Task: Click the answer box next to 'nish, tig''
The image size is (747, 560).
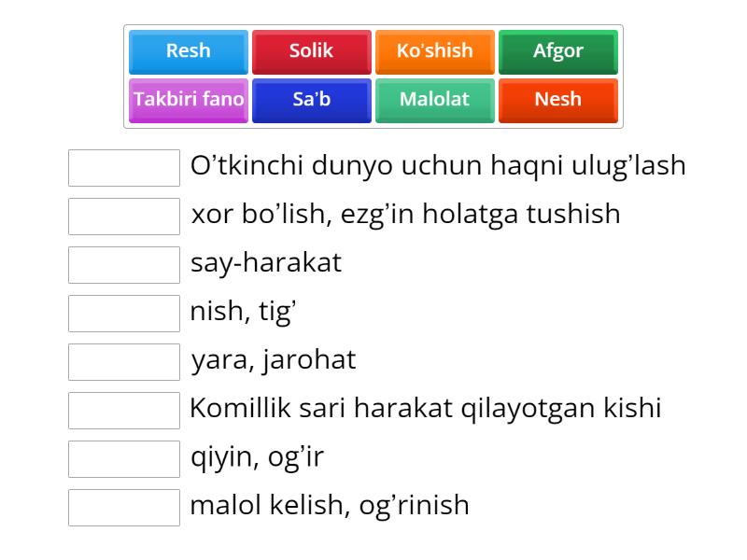Action: point(123,313)
